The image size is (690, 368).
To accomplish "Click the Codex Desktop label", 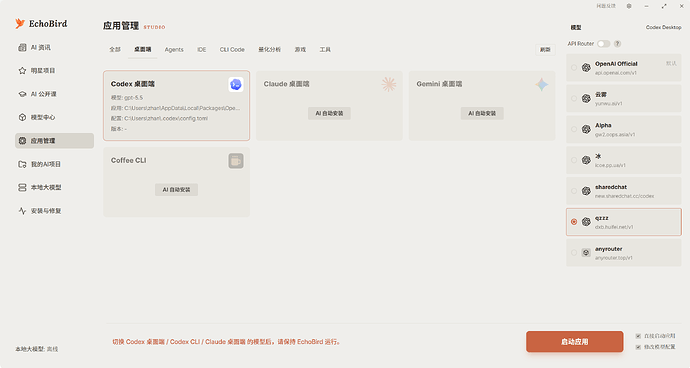I will point(664,27).
